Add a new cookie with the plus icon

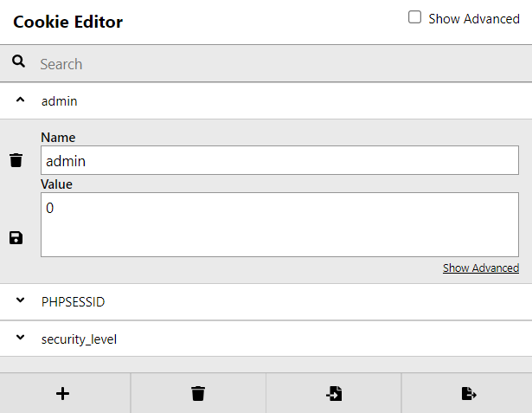[x=63, y=394]
